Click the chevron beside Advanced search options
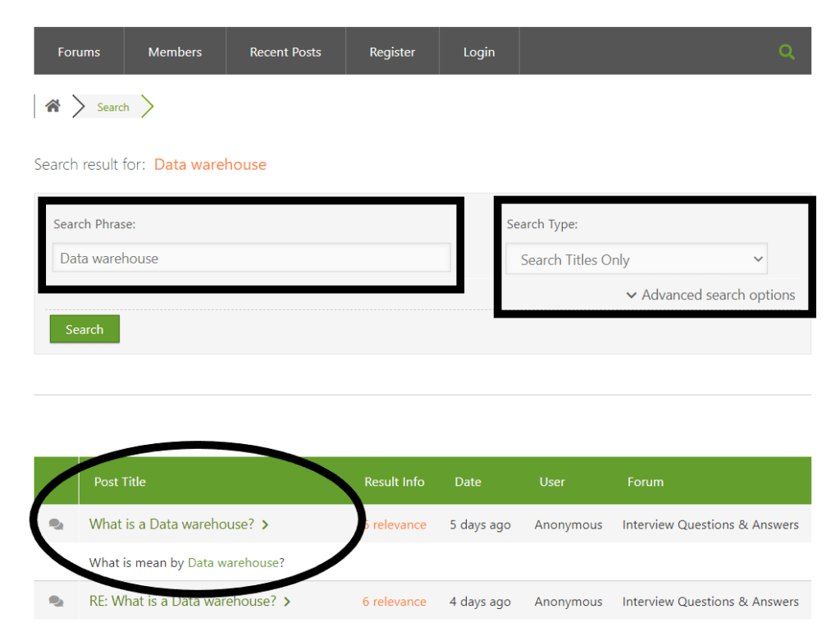Screen dimensions: 840x632 point(632,295)
